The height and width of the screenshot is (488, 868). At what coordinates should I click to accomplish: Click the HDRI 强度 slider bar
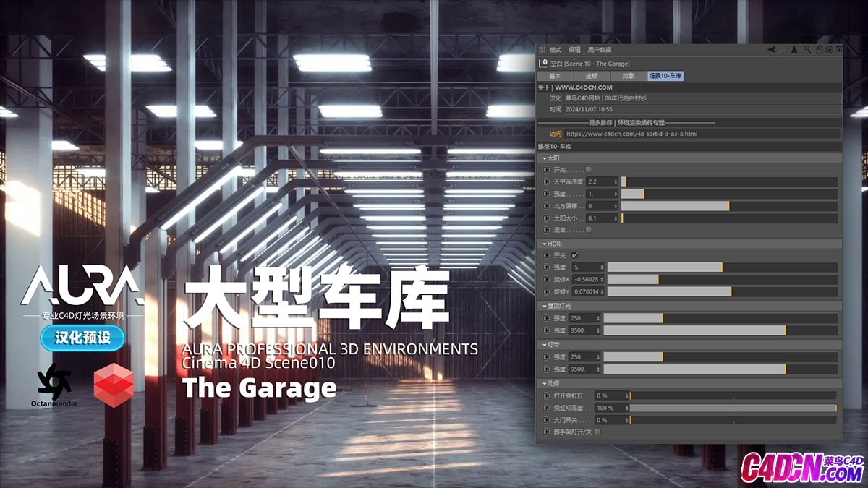(722, 267)
